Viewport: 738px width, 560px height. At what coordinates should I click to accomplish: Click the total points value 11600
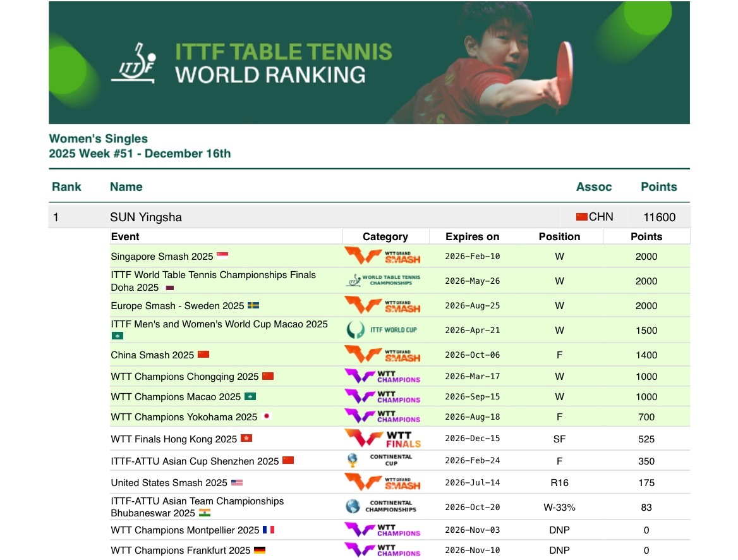pyautogui.click(x=660, y=217)
